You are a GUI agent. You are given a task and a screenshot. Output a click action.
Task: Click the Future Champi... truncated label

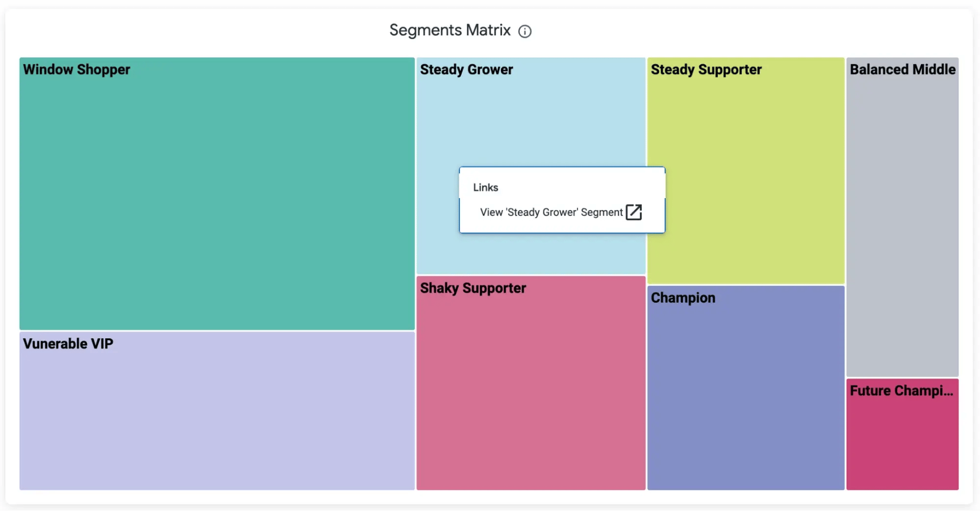(x=902, y=391)
